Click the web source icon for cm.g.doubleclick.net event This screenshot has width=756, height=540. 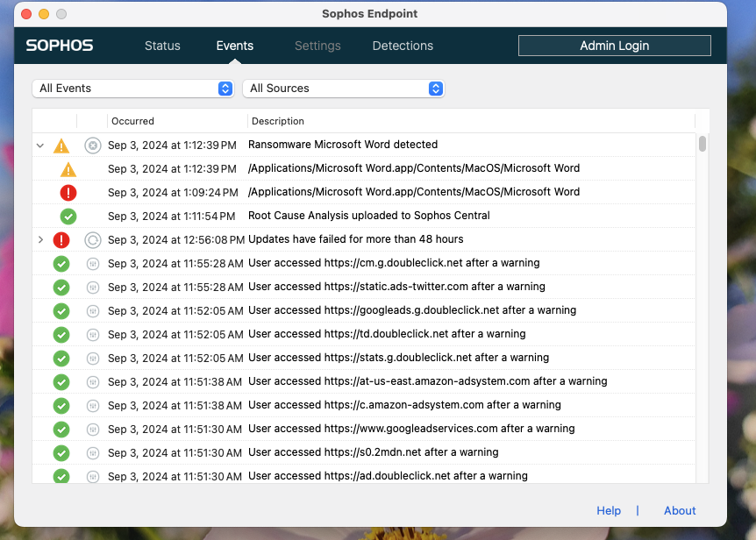tap(93, 264)
